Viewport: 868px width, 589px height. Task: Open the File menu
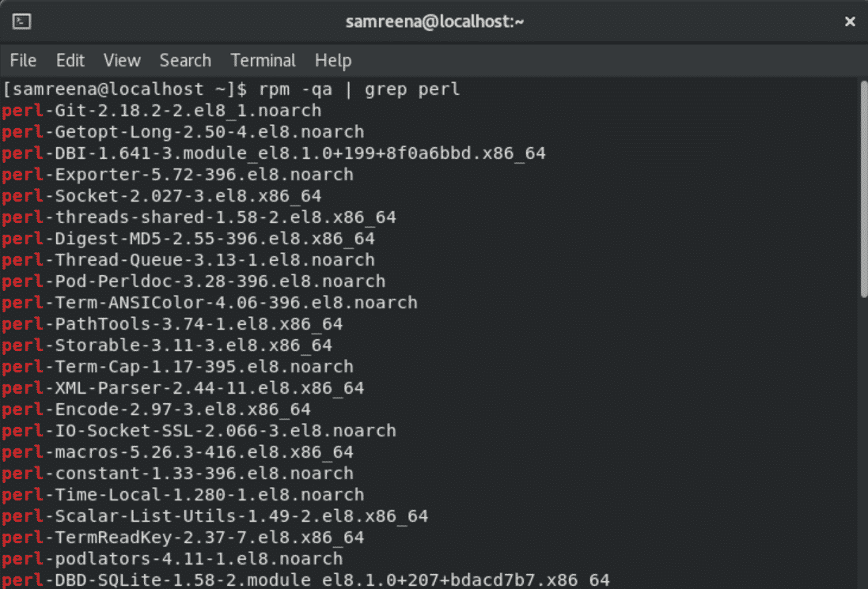point(23,60)
